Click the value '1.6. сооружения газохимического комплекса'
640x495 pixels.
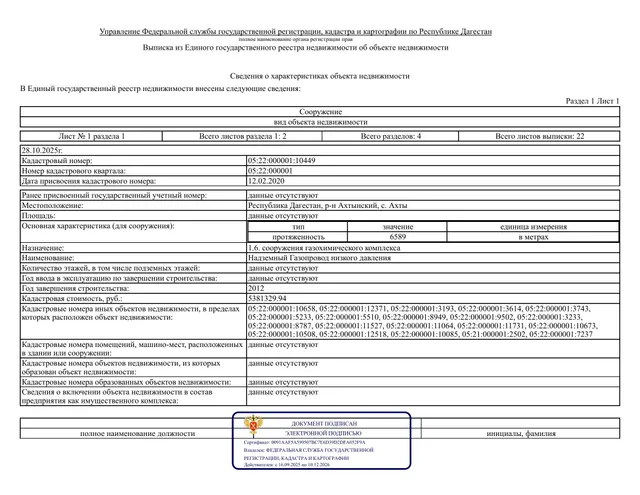[x=324, y=248]
